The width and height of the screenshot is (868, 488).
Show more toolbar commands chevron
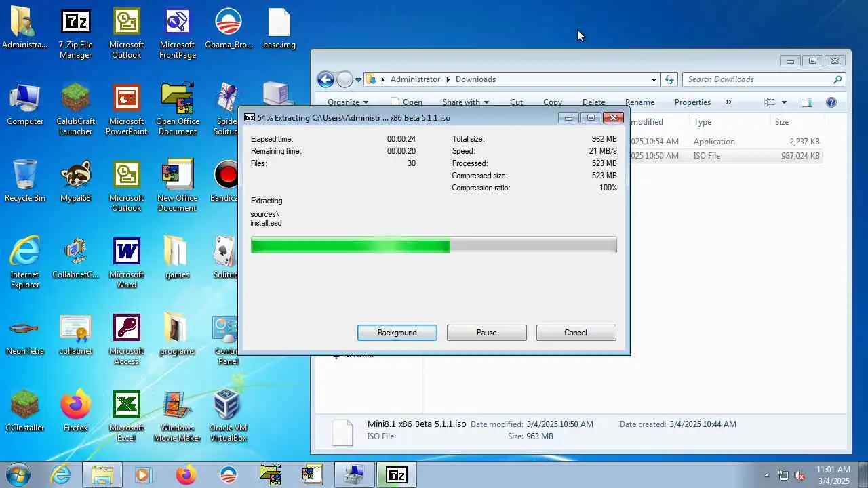(x=729, y=102)
